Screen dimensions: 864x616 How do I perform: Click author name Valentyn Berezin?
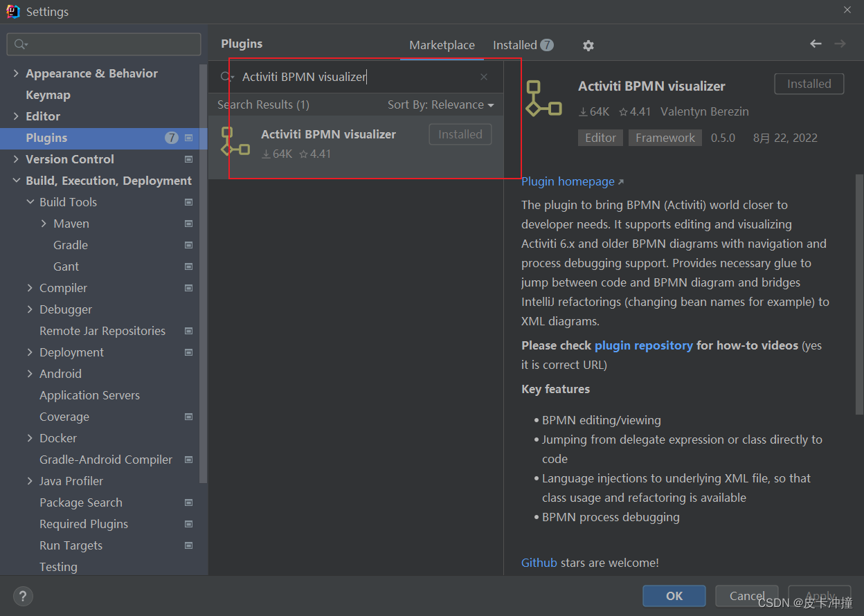[x=705, y=111]
